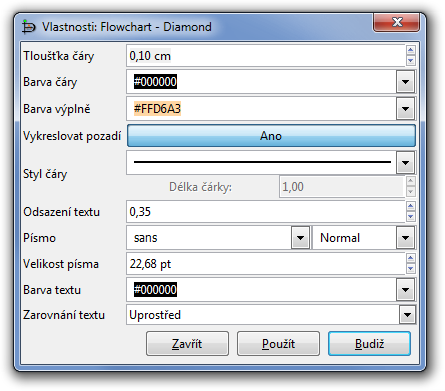Screen dimensions: 445x391
Task: Click the Zavřít button
Action: 187,344
